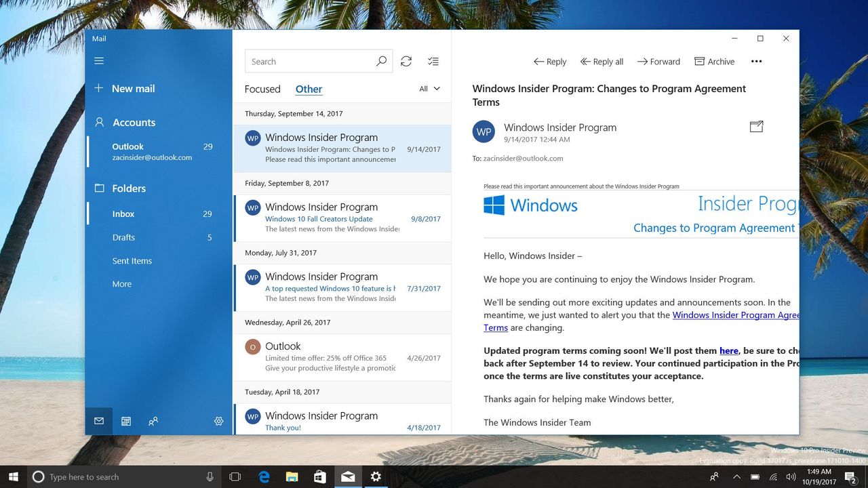The width and height of the screenshot is (868, 488).
Task: Archive the open message
Action: [x=714, y=61]
